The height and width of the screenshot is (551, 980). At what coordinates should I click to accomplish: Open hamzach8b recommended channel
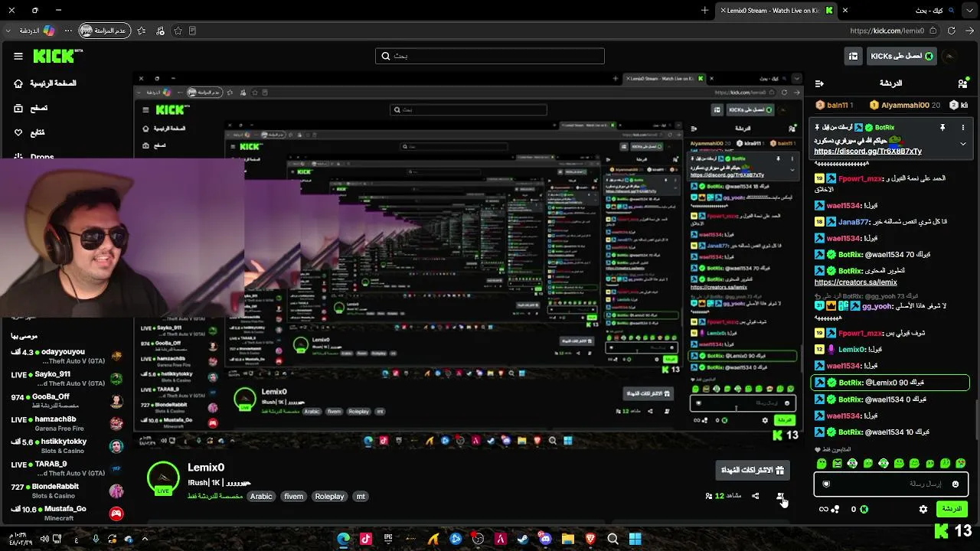[x=67, y=423]
